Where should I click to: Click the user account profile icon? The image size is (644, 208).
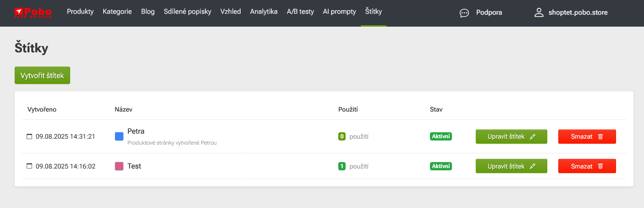(539, 12)
